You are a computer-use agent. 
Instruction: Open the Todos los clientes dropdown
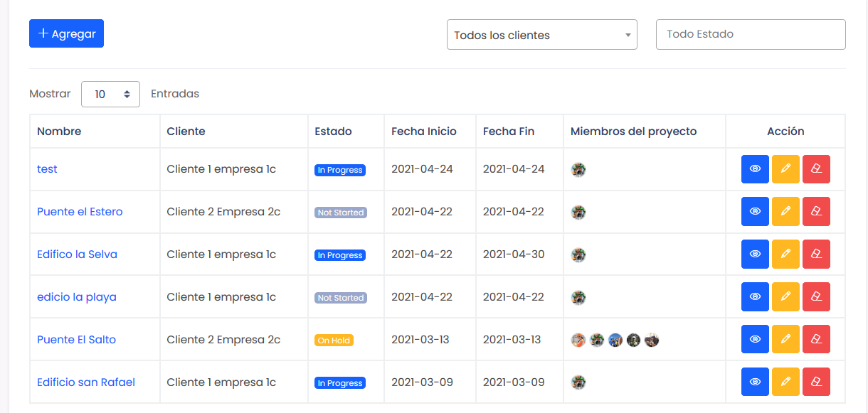pos(541,35)
